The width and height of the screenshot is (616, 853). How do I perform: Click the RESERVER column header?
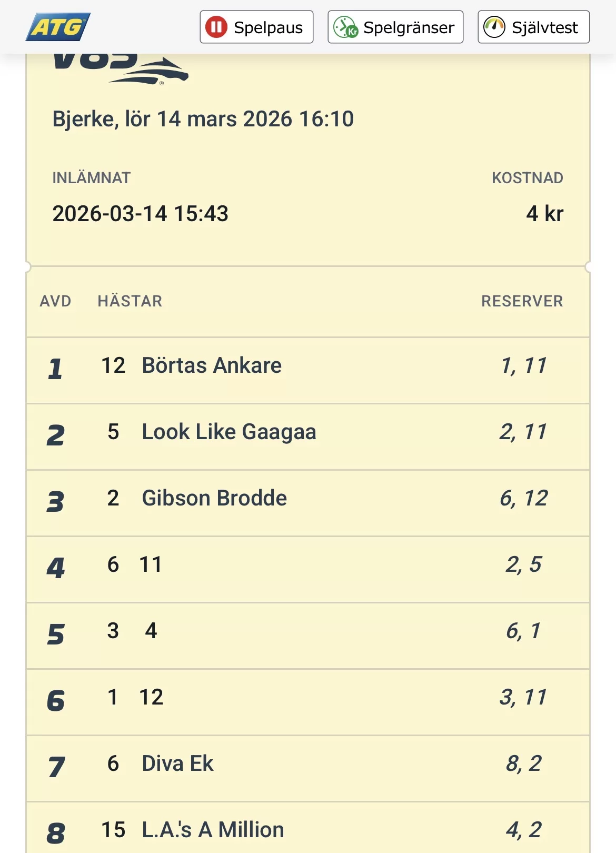(522, 301)
